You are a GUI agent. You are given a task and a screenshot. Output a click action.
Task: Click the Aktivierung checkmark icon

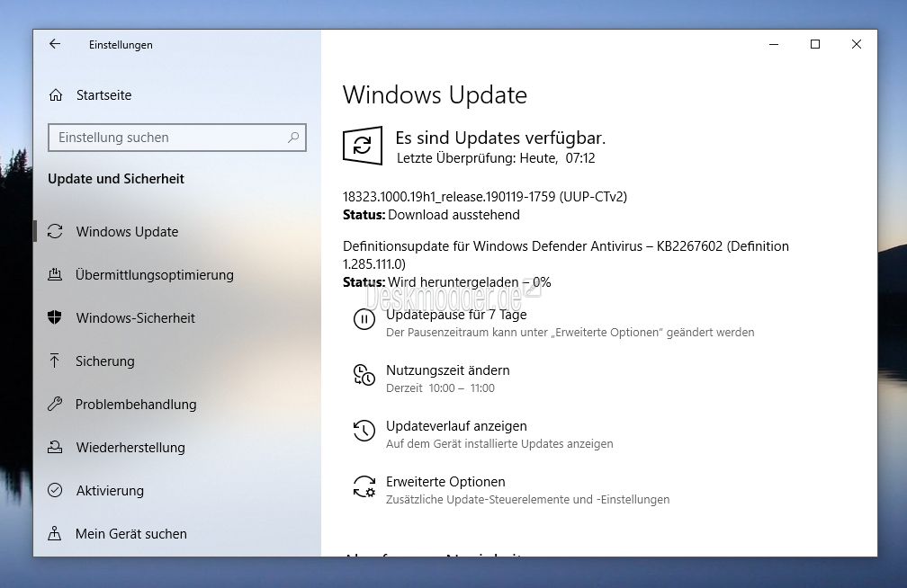55,490
